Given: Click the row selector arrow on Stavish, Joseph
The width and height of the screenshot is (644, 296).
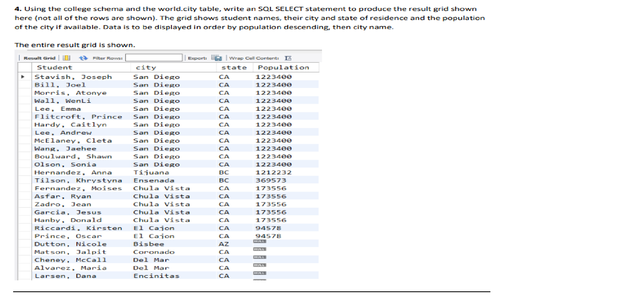Looking at the screenshot, I should (x=22, y=77).
